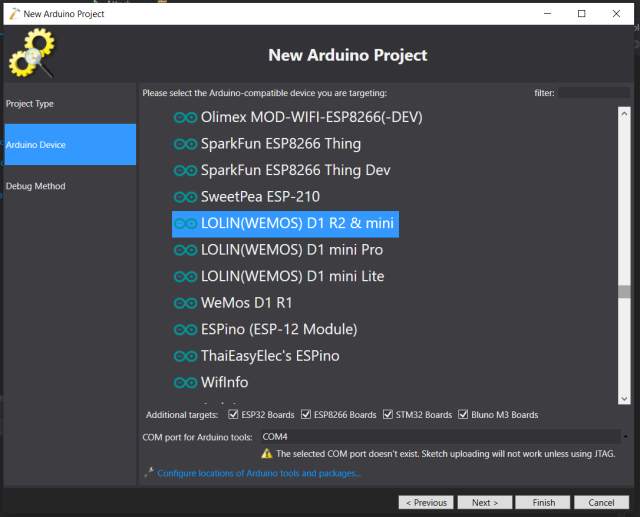
Task: Click the title bar hammer icon
Action: click(x=15, y=13)
